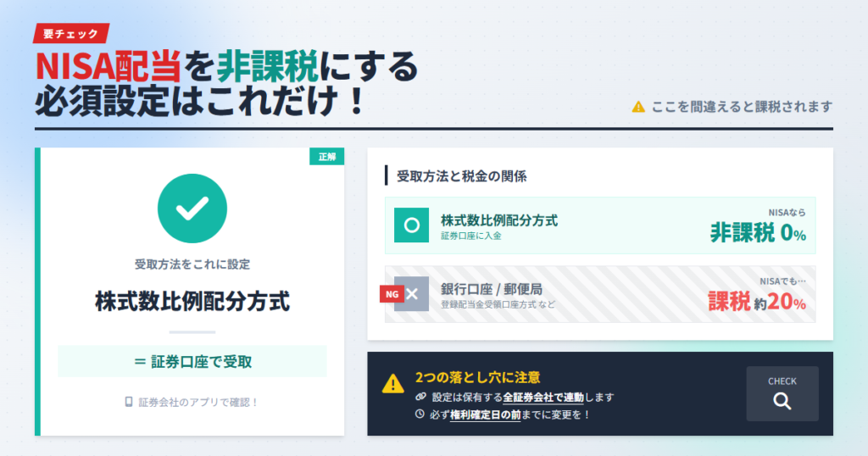
Task: Select the 銀行口座 / 郵便局 option row
Action: [599, 294]
